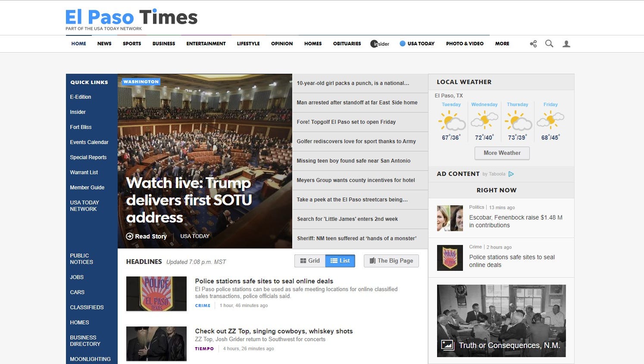The image size is (644, 364).
Task: Click the El Paso Times logo
Action: tap(131, 19)
